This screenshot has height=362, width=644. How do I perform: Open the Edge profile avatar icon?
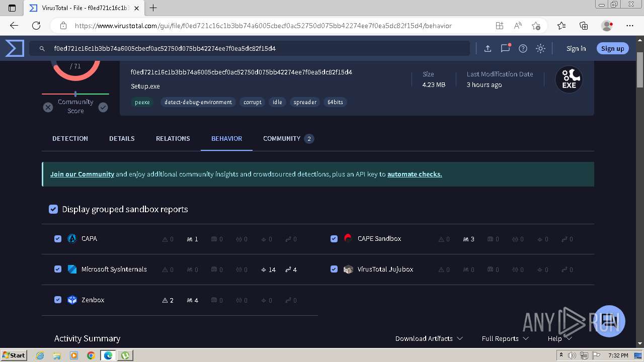(x=607, y=26)
